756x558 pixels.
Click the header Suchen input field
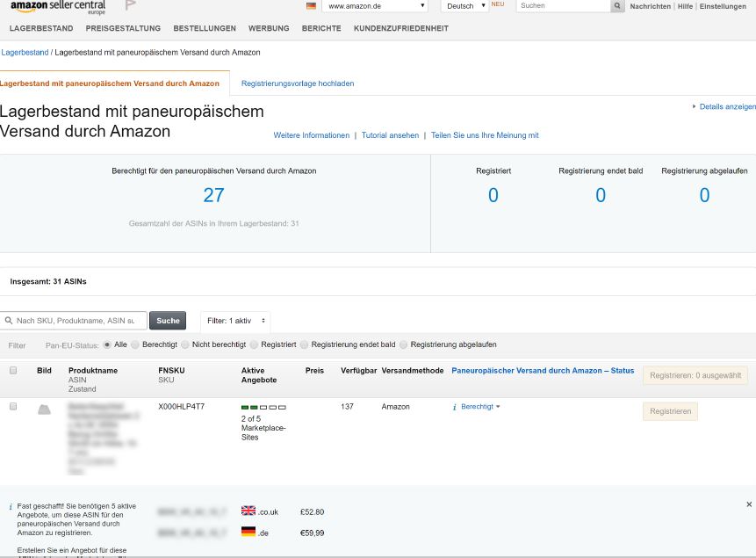point(563,6)
